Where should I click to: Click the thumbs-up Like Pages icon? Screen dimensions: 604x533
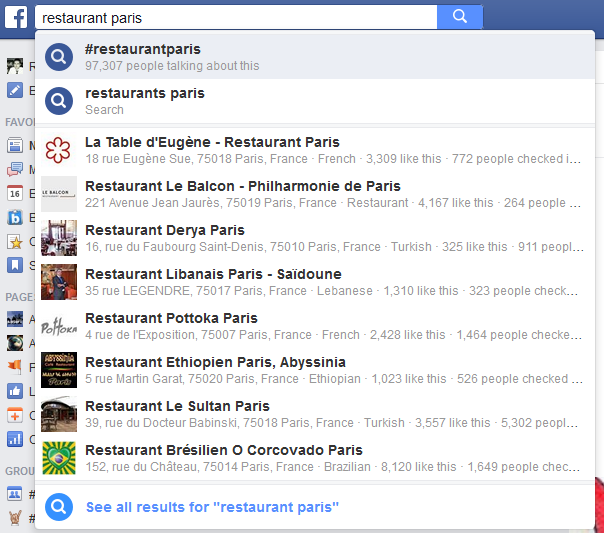click(15, 391)
